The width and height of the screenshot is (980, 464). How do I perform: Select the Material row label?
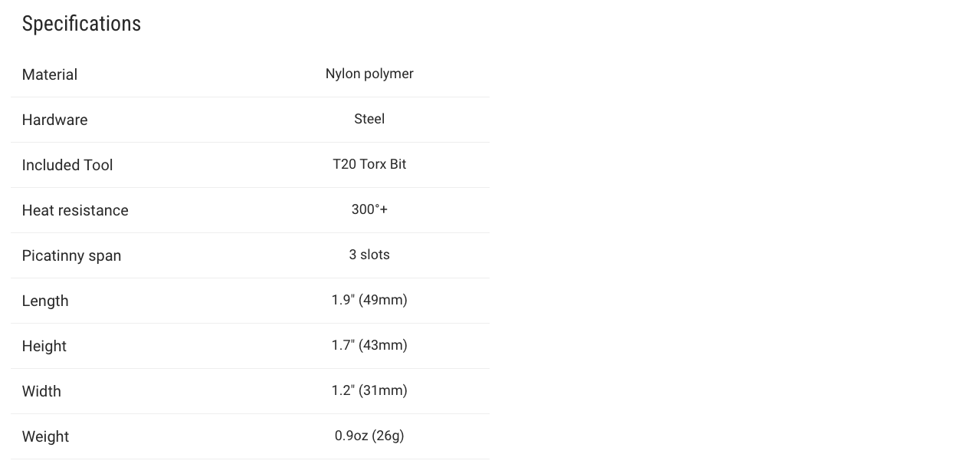click(x=50, y=74)
